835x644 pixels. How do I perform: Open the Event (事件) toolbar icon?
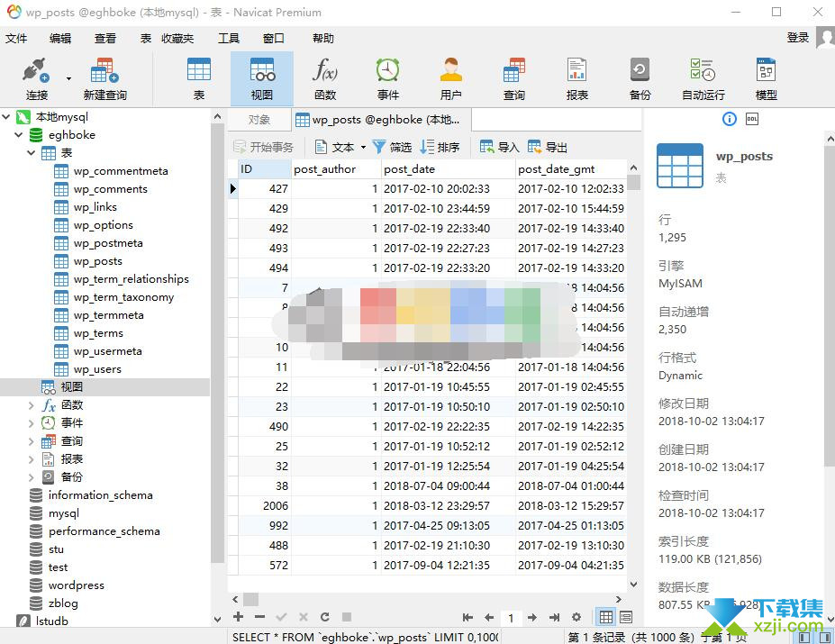tap(387, 78)
